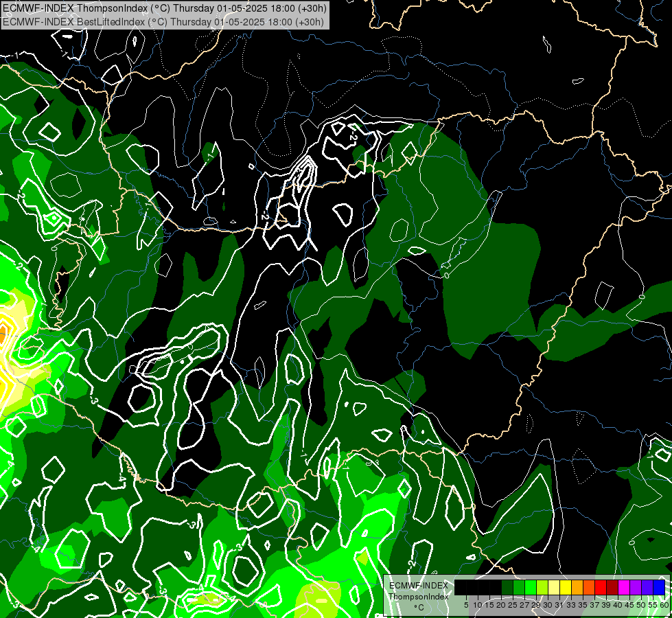
Task: Click the ThompsonIndex title line at top
Action: coord(165,8)
